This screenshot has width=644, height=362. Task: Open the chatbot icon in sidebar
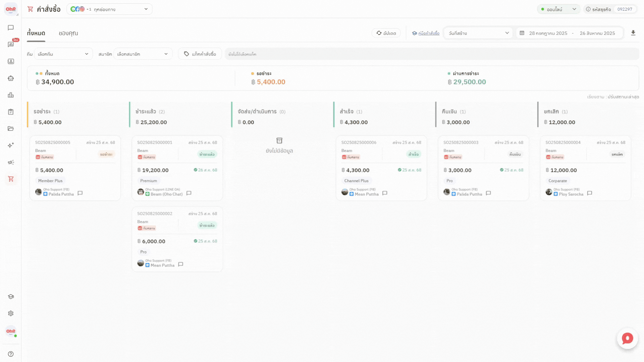coord(11,78)
